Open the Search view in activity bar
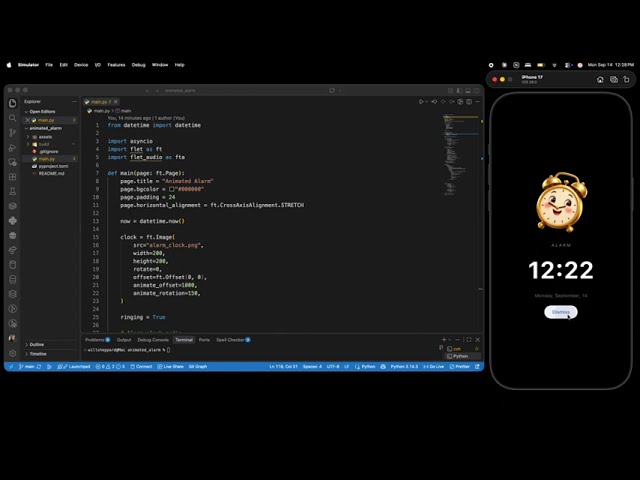The width and height of the screenshot is (640, 480). pyautogui.click(x=13, y=118)
